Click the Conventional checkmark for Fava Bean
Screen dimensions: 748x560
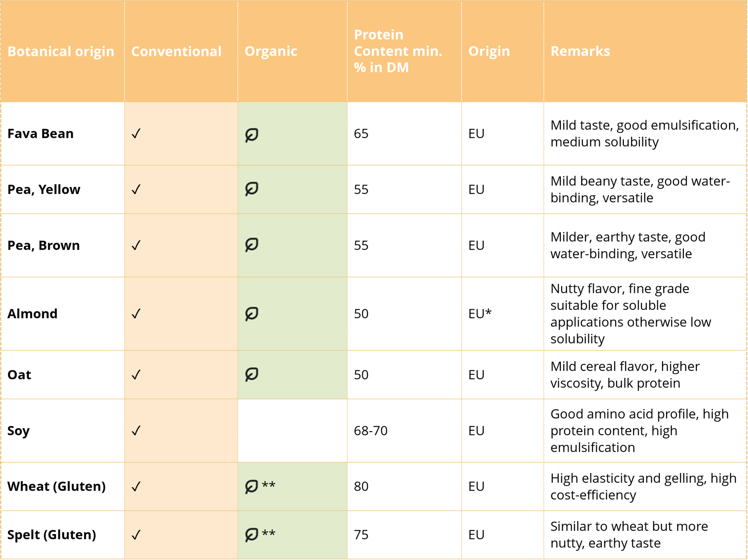(x=136, y=134)
